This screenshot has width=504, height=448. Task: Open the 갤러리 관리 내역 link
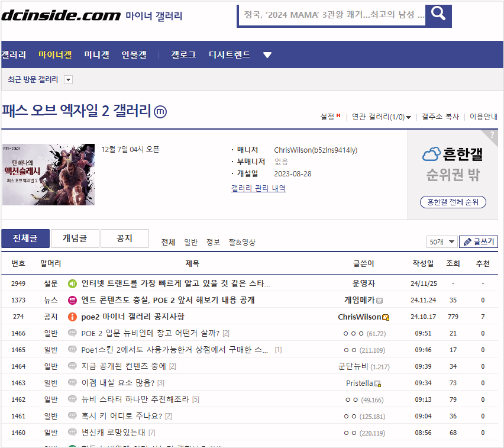[x=259, y=188]
